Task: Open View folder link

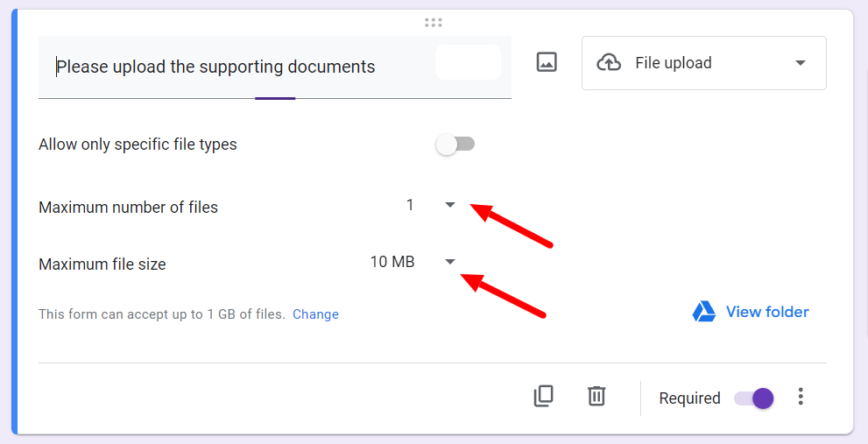Action: 767,312
